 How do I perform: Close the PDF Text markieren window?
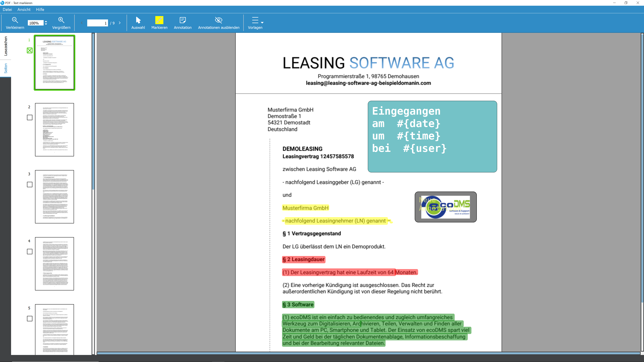tap(638, 3)
